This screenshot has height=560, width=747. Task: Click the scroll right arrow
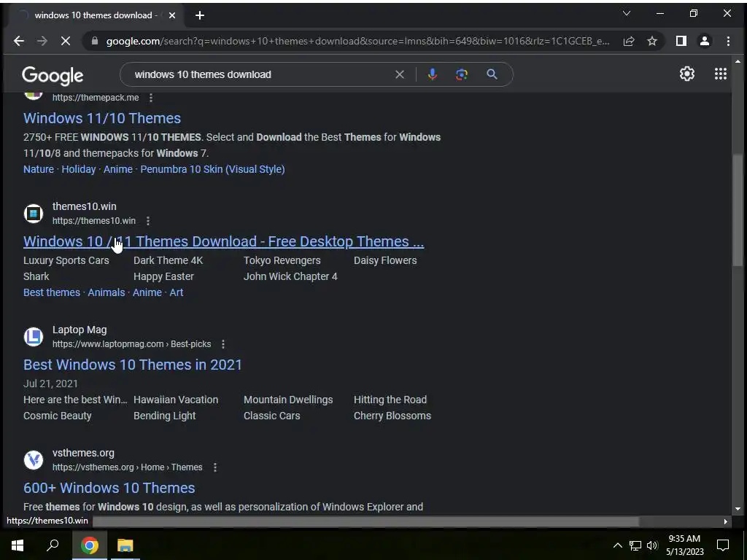point(725,521)
